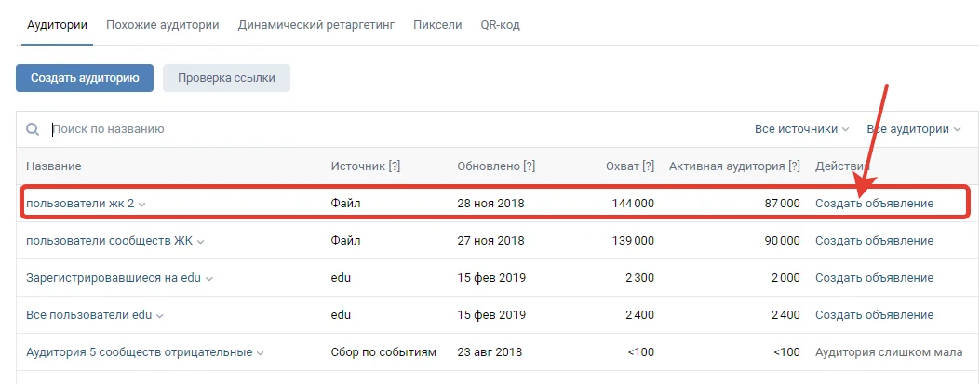Show the Источник column help hint [?]
The height and width of the screenshot is (384, 980).
tap(394, 166)
